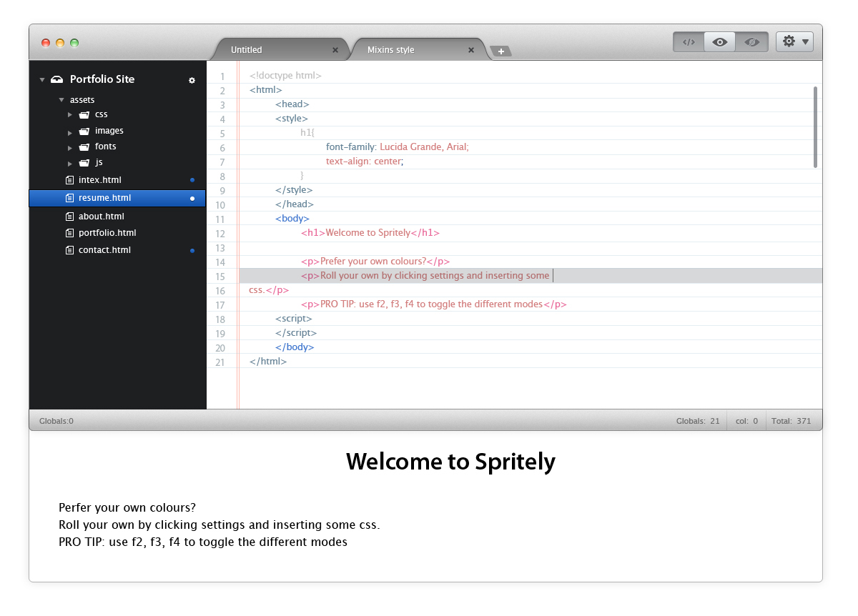Place cursor on font-family line
Viewport: 858px width, 616px height.
pyautogui.click(x=397, y=146)
